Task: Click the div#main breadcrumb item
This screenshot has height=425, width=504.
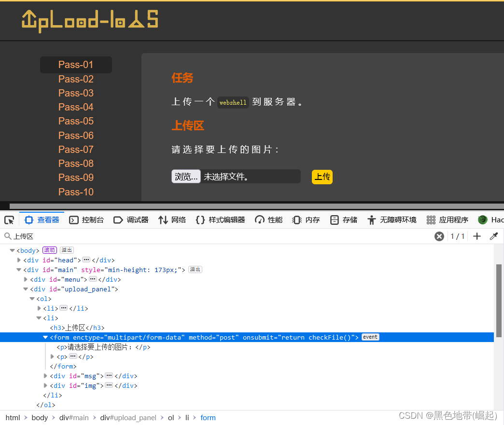Action: tap(74, 418)
